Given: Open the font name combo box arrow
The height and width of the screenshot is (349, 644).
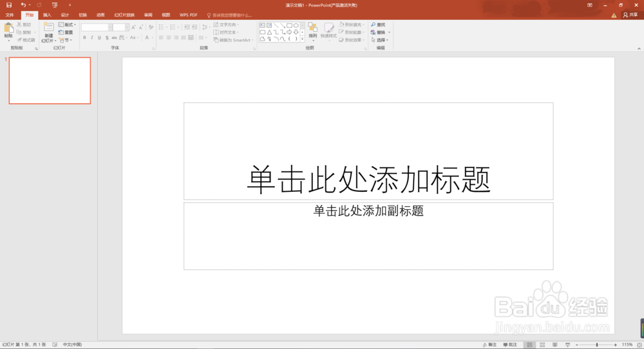Looking at the screenshot, I should 110,27.
